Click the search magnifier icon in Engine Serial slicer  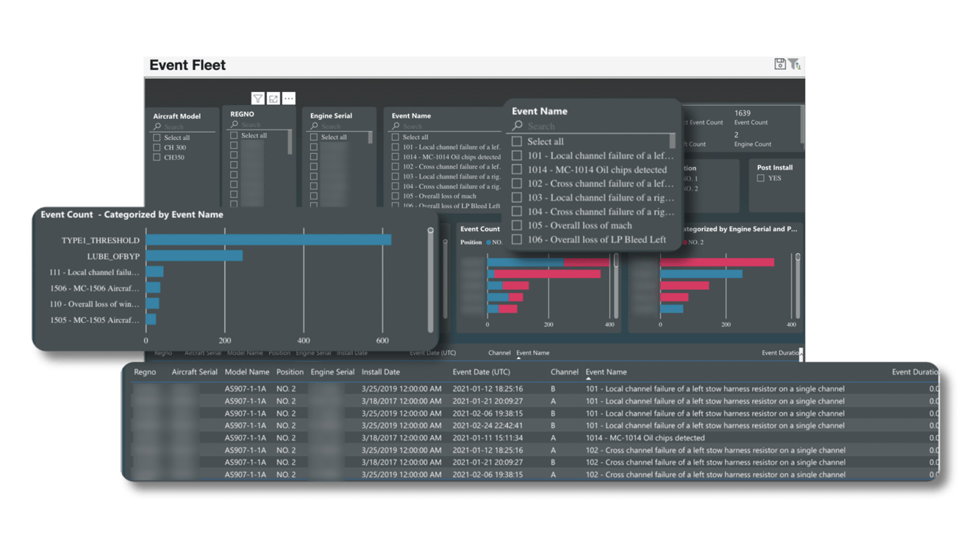pos(314,126)
